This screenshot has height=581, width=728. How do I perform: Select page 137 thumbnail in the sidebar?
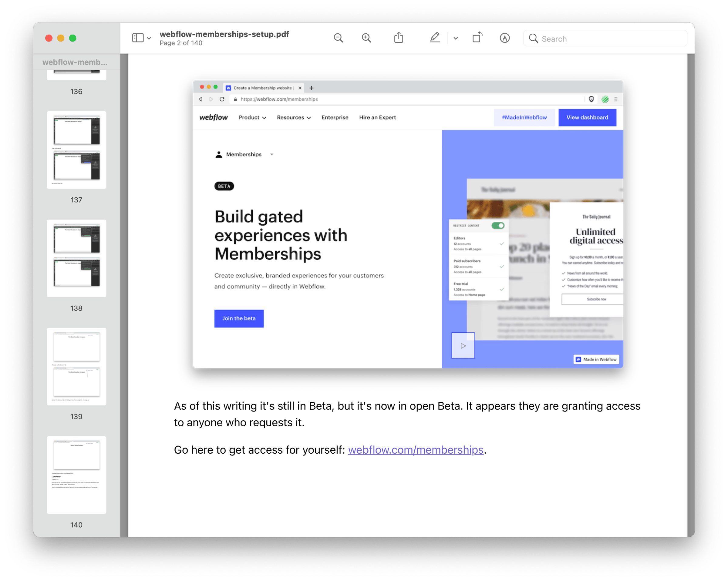pos(76,150)
